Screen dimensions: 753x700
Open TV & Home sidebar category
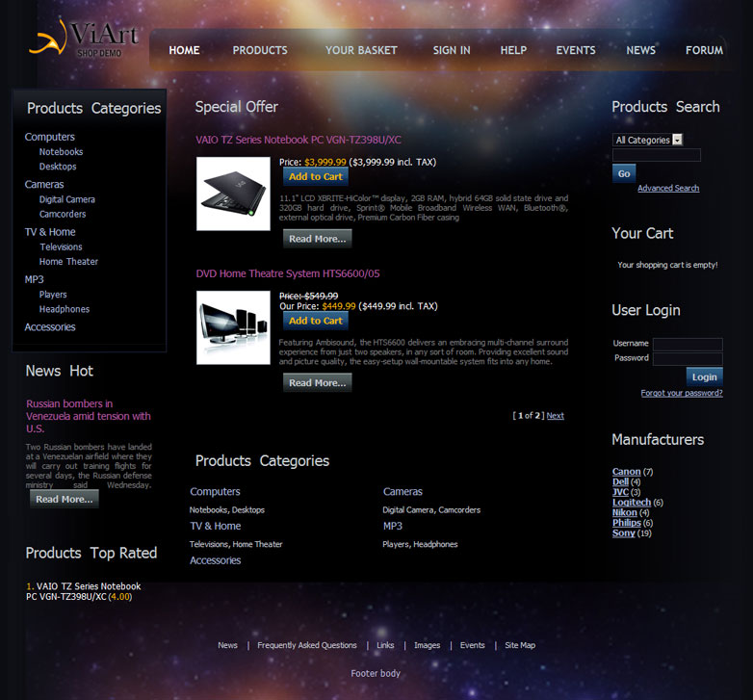pyautogui.click(x=50, y=232)
